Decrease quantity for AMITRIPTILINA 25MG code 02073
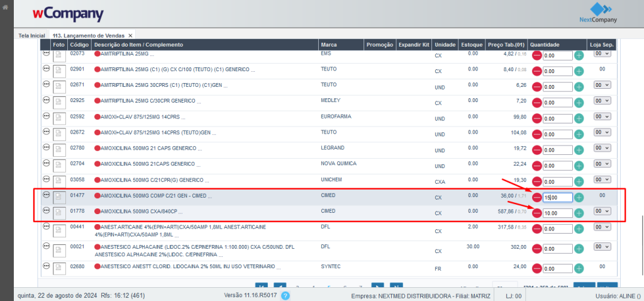Screen dimensions: 644x301 click(x=537, y=55)
